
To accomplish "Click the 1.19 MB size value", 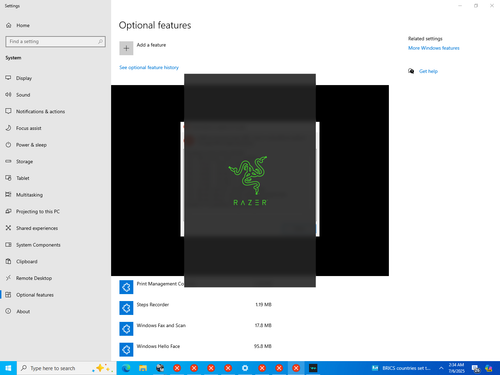I will point(263,305).
